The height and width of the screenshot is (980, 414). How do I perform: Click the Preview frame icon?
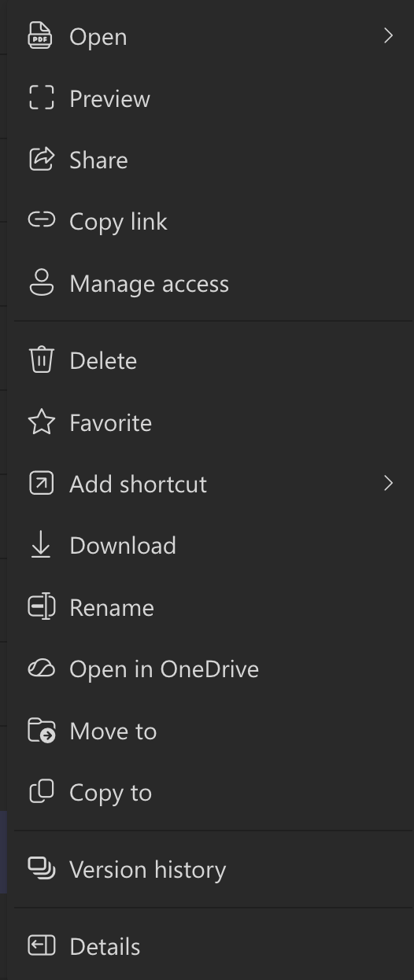pyautogui.click(x=41, y=98)
